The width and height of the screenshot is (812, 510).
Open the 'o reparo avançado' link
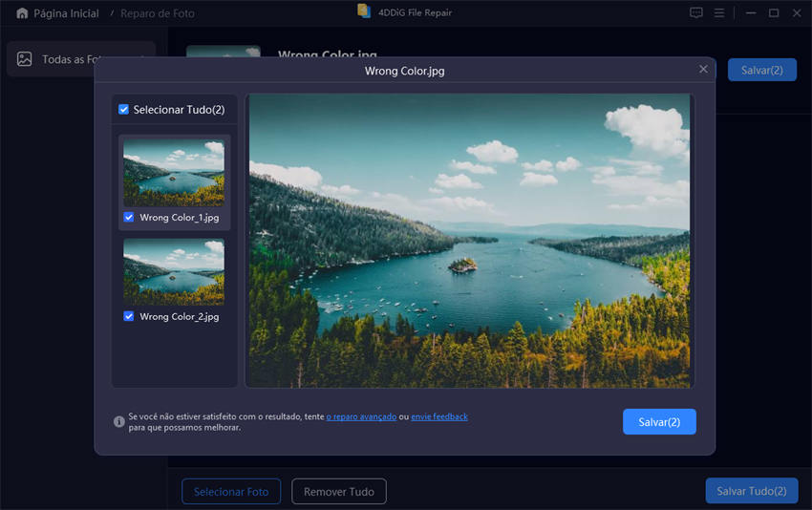coord(361,416)
